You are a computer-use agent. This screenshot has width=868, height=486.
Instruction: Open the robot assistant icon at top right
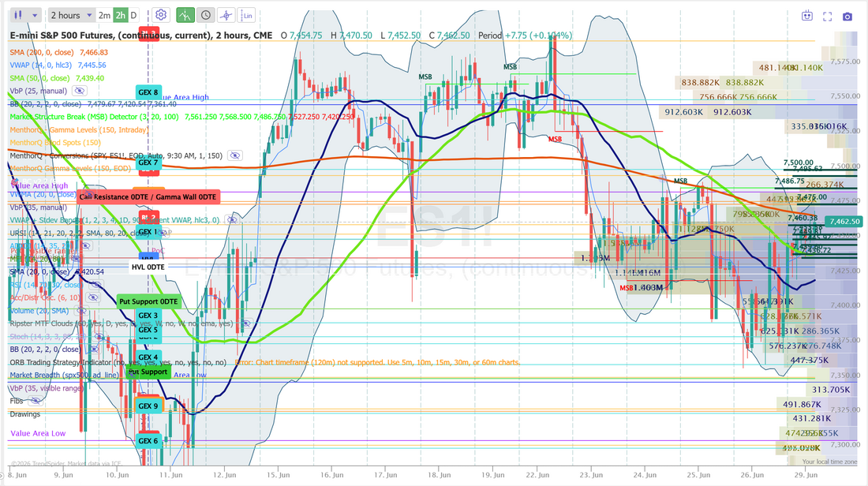pyautogui.click(x=807, y=16)
